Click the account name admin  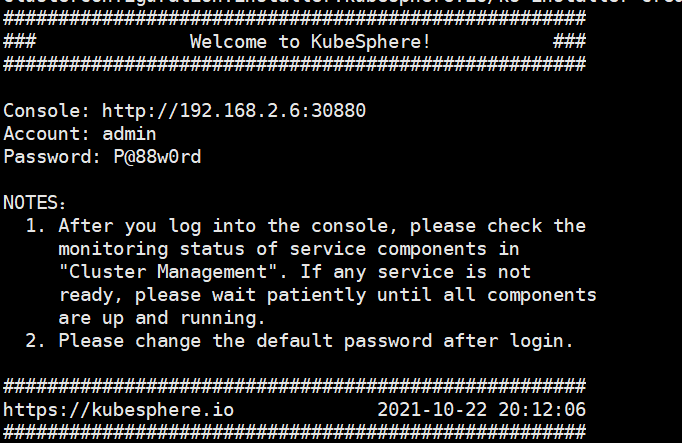[129, 134]
